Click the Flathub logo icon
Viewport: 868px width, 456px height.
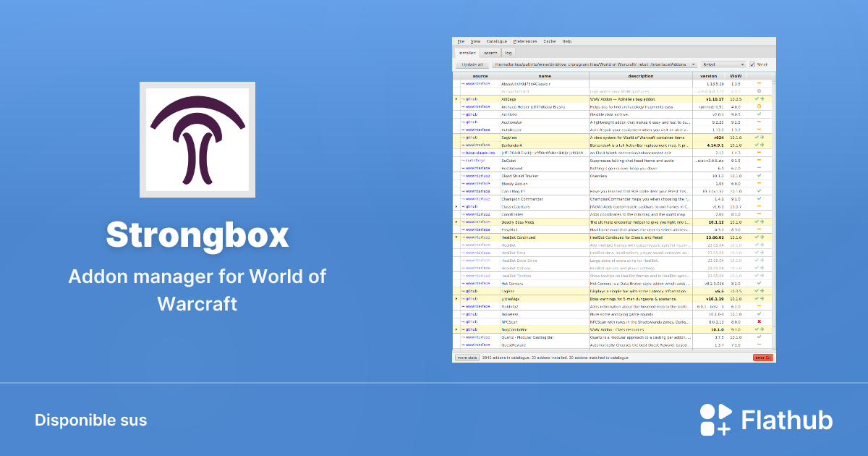point(715,418)
